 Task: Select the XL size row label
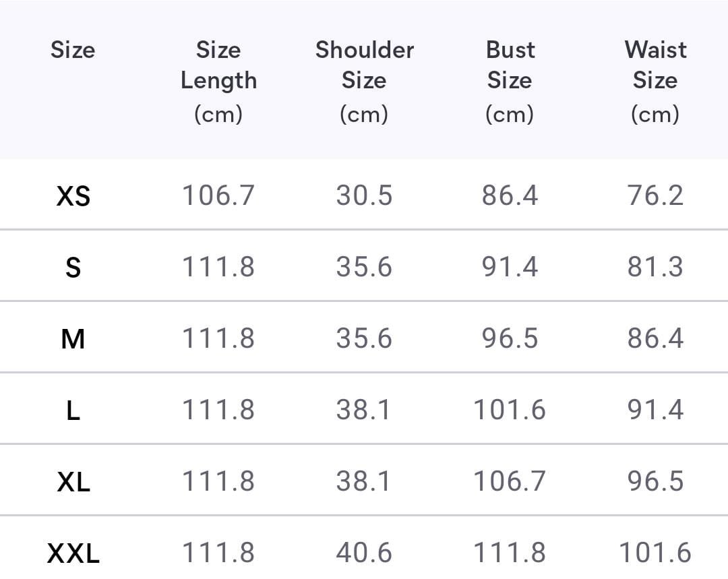(73, 481)
